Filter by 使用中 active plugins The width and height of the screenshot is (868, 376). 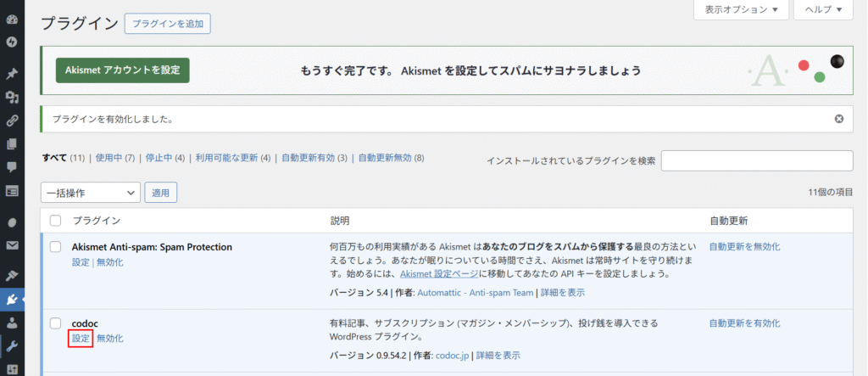point(108,158)
